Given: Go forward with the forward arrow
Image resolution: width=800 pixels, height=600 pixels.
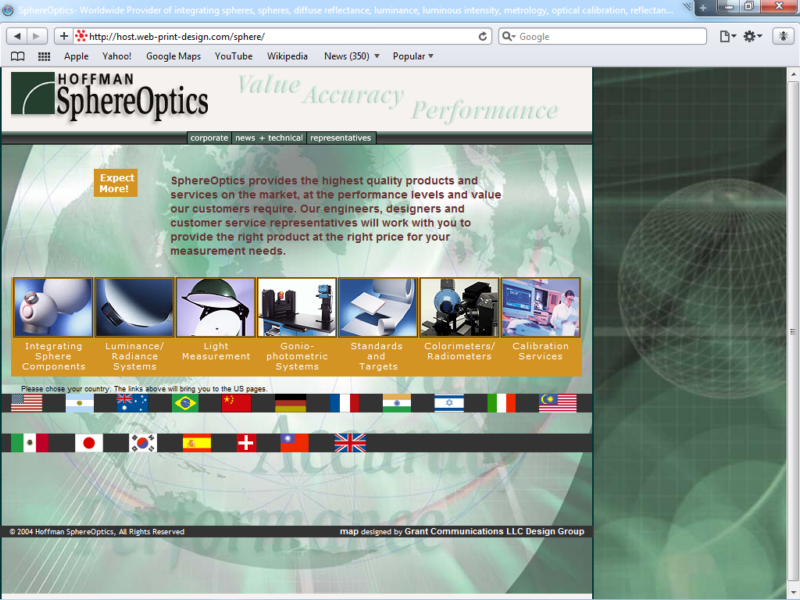Looking at the screenshot, I should 36,36.
